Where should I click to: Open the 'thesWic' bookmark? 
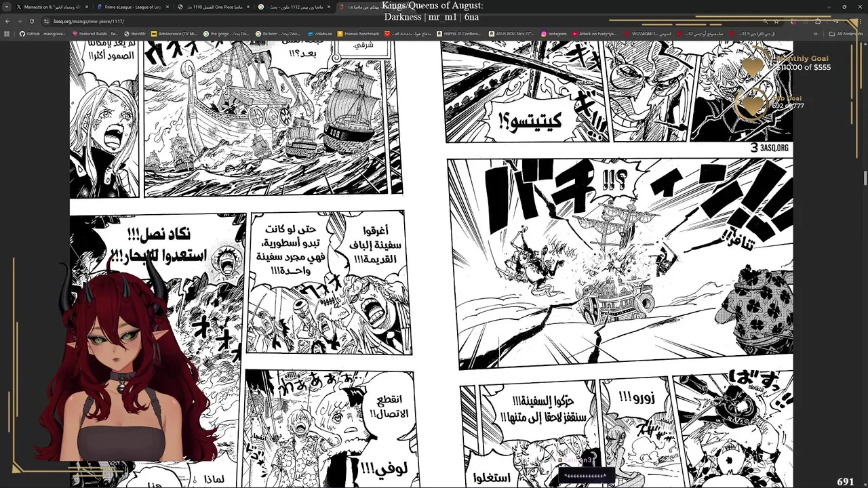click(135, 34)
